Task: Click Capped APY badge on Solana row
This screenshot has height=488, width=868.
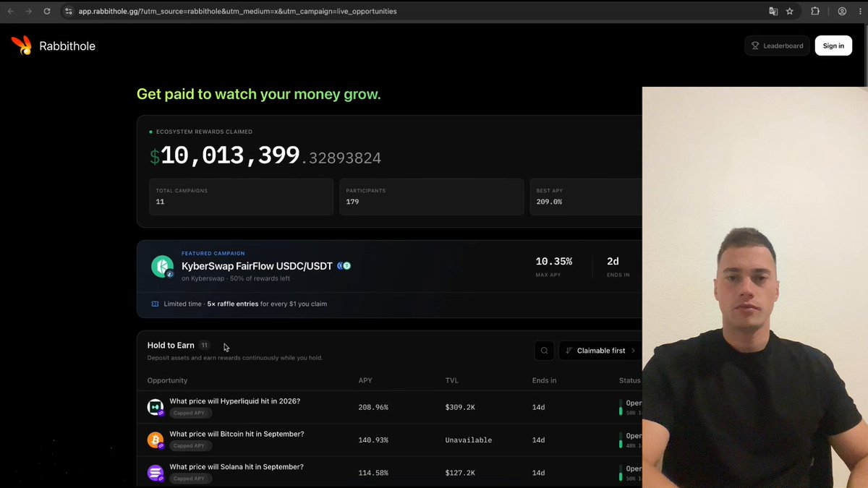Action: tap(191, 479)
